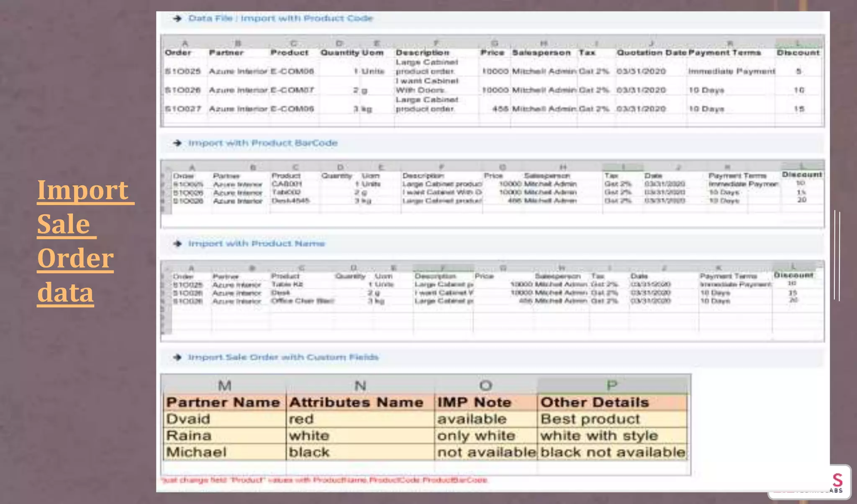Image resolution: width=857 pixels, height=504 pixels.
Task: Select column P header in custom fields table
Action: point(611,385)
